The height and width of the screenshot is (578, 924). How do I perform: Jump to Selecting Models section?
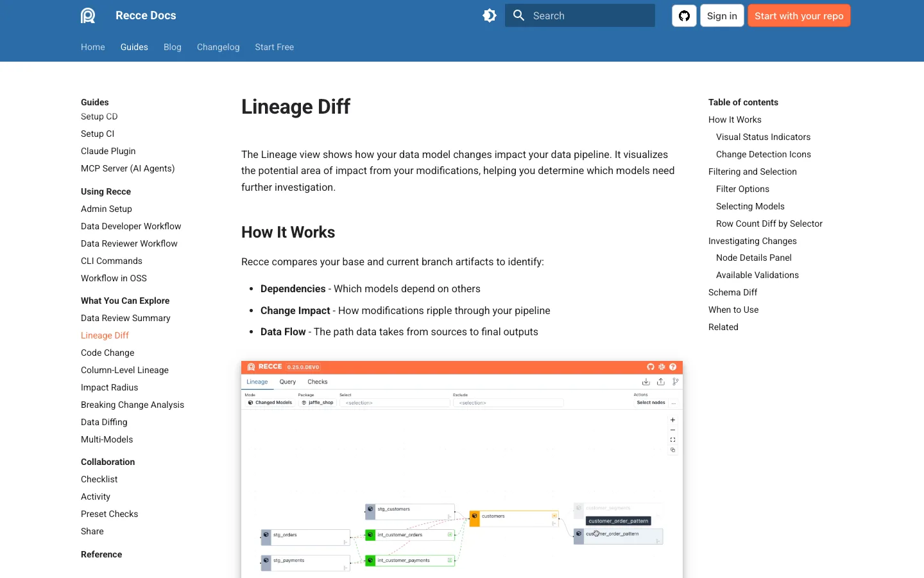[750, 206]
